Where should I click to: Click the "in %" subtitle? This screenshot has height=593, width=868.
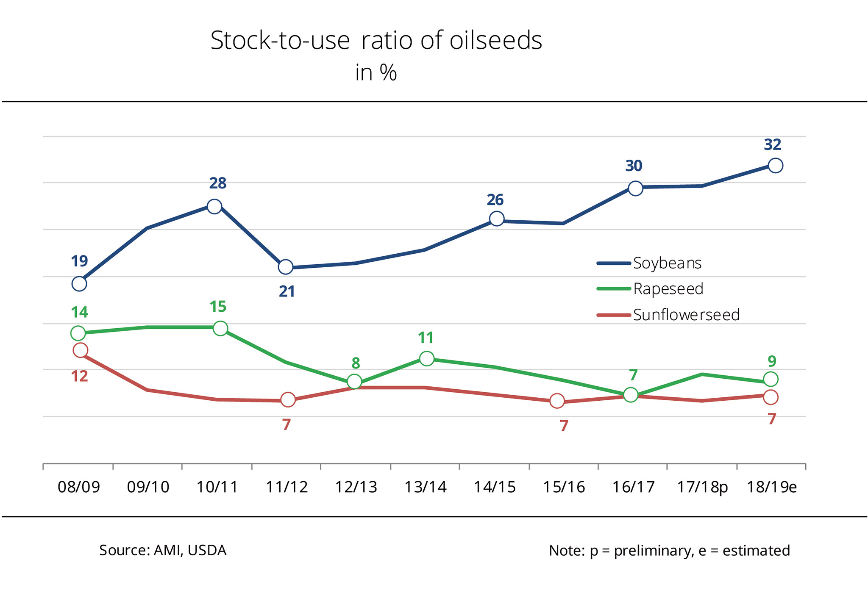376,73
